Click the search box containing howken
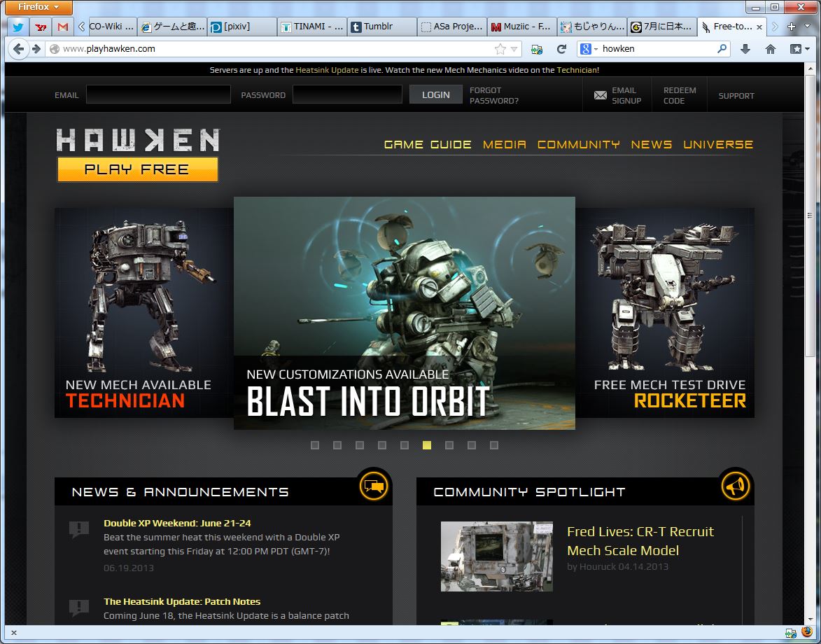821x644 pixels. (657, 49)
